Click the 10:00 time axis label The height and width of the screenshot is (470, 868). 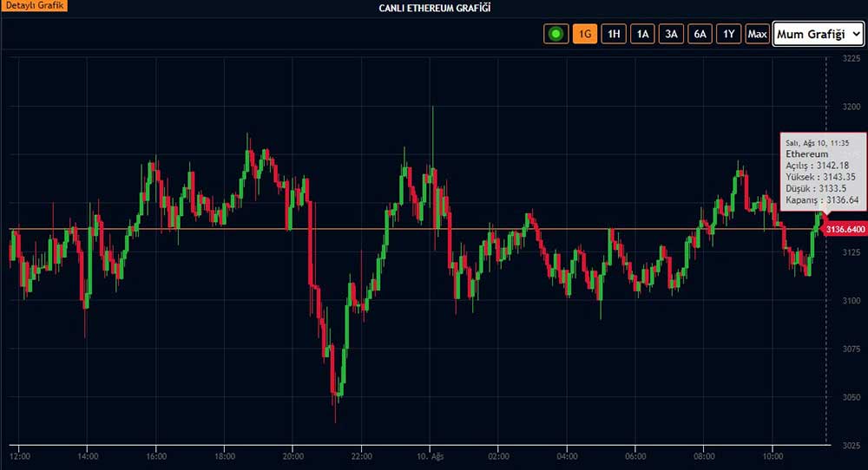[x=773, y=457]
